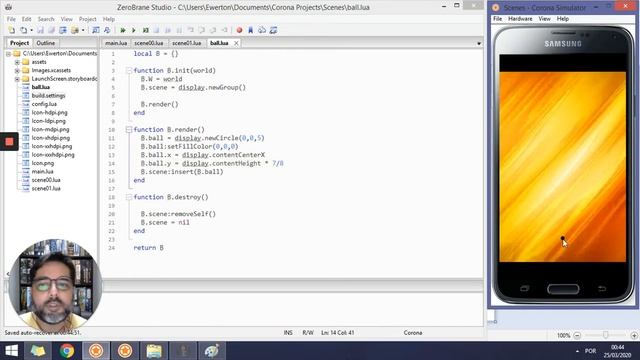Adjust the 100% zoom slider handle
640x360 pixels.
point(606,335)
